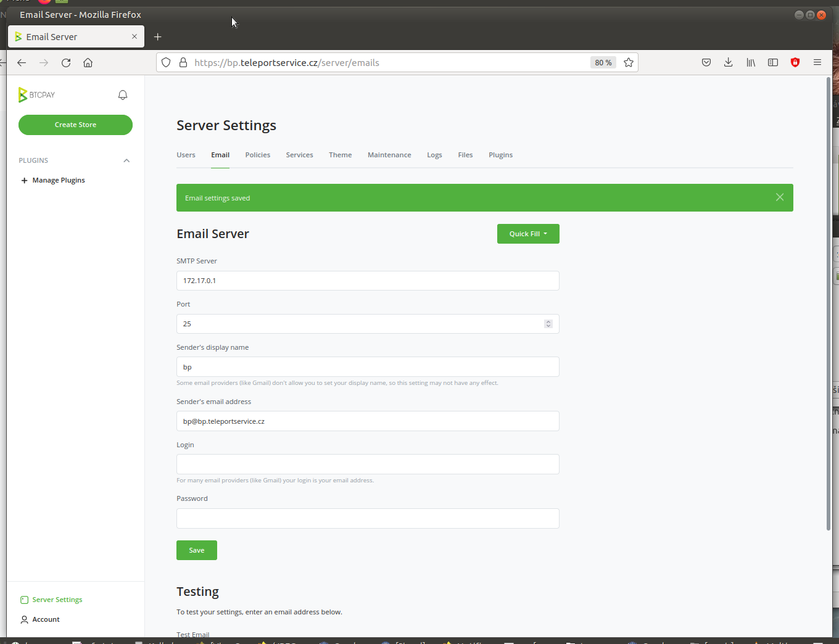Open the BTCPAY logo home link
The width and height of the screenshot is (839, 644).
coord(37,94)
